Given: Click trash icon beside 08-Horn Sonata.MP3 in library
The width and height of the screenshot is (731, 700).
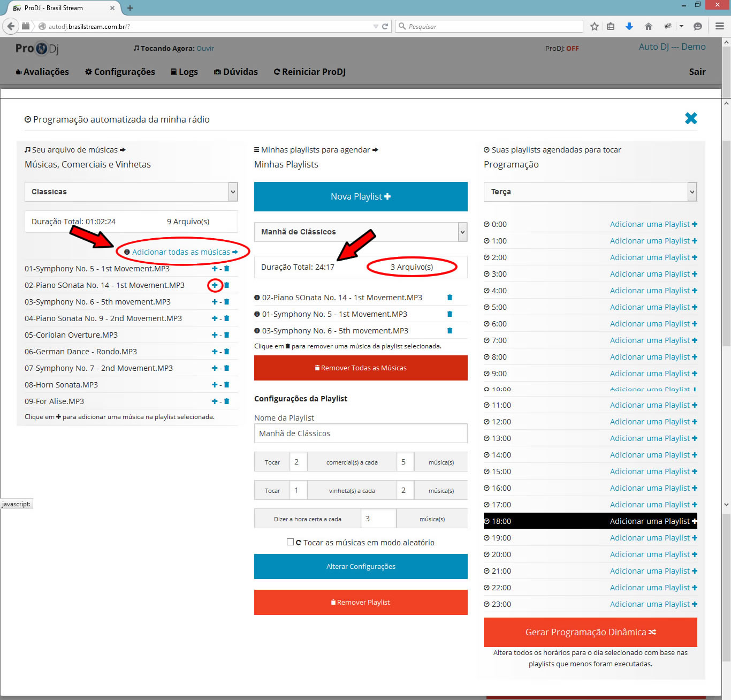Looking at the screenshot, I should pos(226,385).
